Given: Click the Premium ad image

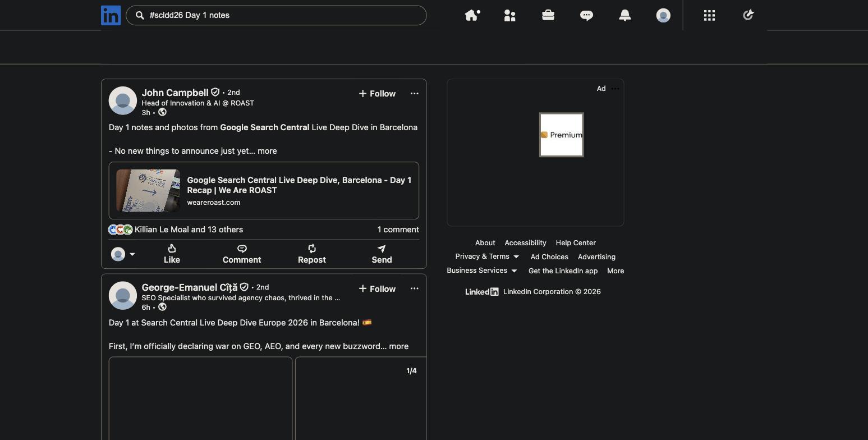Looking at the screenshot, I should [561, 135].
